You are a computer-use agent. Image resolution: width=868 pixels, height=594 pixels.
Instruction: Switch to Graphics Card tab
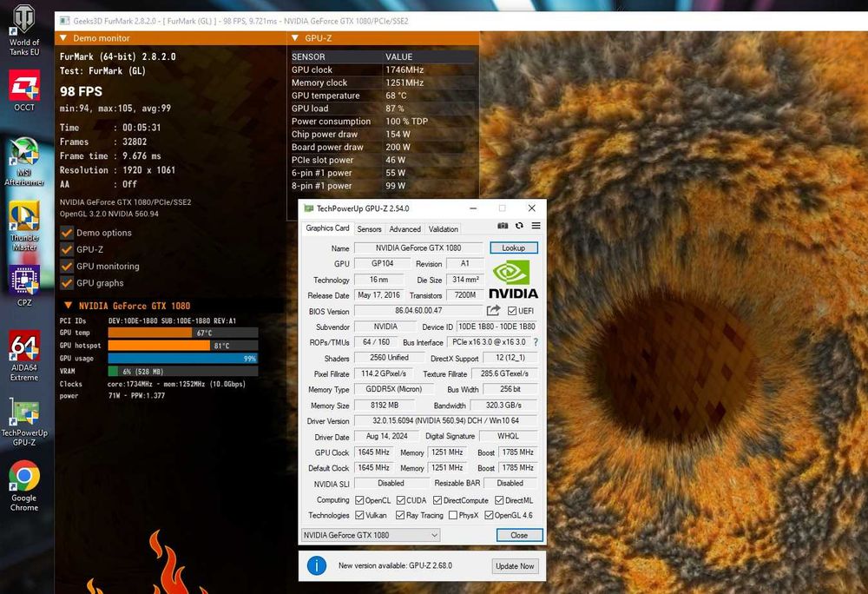(x=327, y=228)
